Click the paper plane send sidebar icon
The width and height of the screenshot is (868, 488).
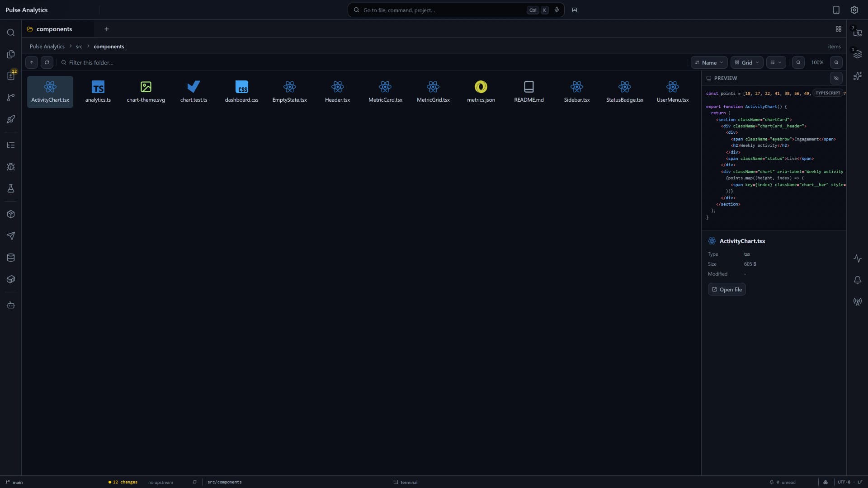(11, 236)
